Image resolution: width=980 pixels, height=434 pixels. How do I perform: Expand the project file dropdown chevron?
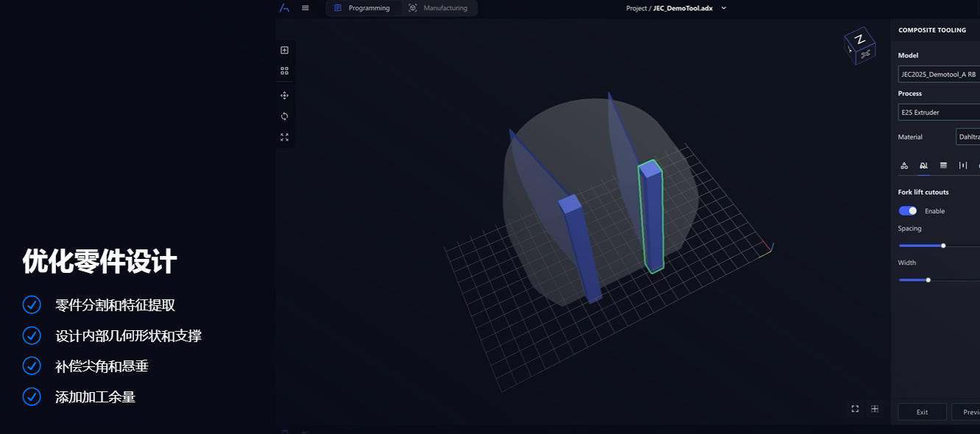(724, 8)
